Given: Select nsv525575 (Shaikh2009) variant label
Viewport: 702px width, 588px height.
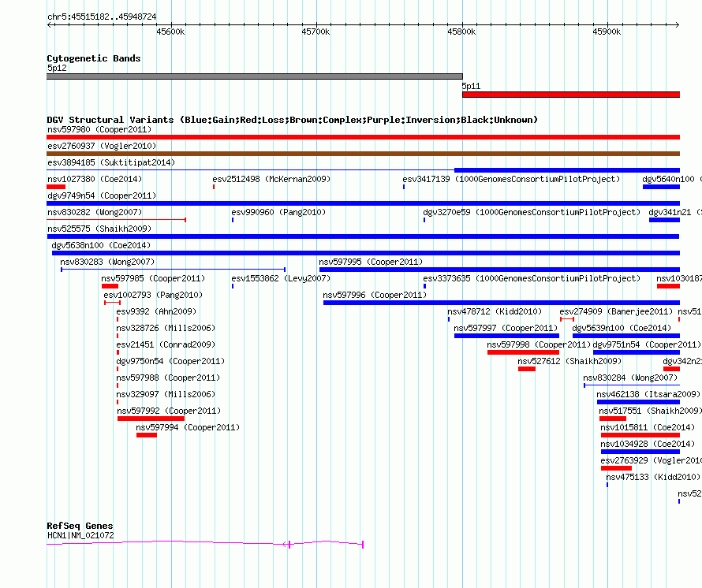Looking at the screenshot, I should 99,229.
